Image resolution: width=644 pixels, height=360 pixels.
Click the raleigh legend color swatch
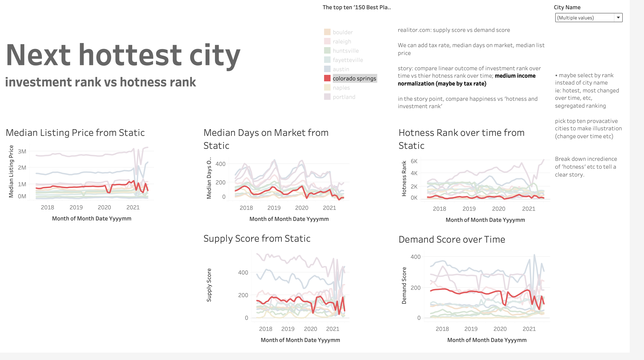tap(327, 41)
